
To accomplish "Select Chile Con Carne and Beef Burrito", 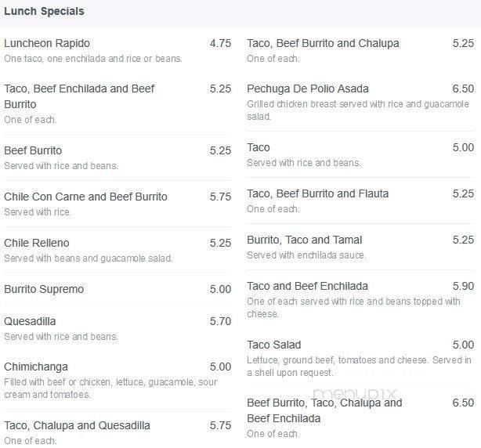I will coord(85,197).
